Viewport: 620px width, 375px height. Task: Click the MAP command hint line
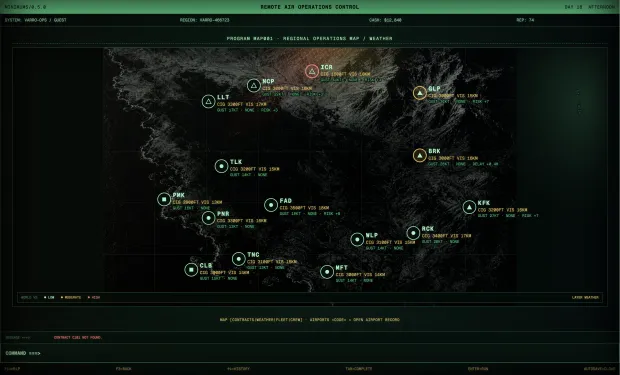(310, 320)
